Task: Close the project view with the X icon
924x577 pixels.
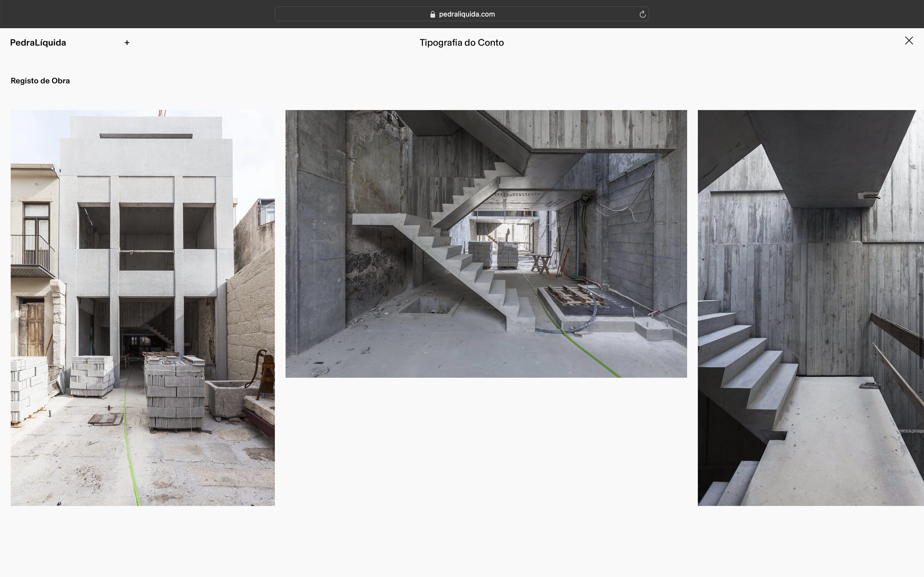Action: [909, 41]
